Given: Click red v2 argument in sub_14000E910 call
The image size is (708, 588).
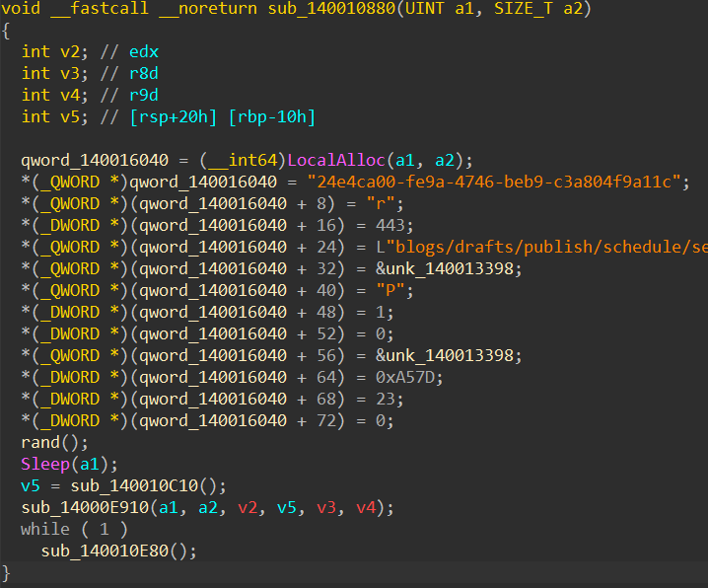Looking at the screenshot, I should point(248,507).
